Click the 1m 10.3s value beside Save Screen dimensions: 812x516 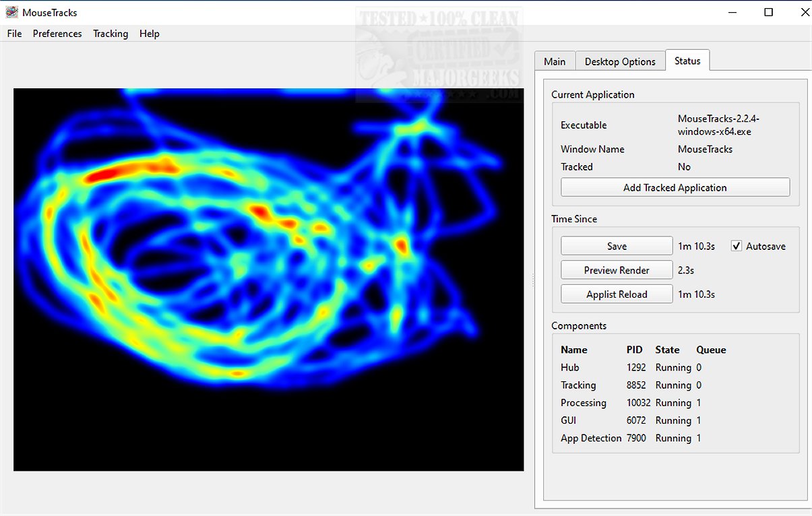tap(696, 247)
